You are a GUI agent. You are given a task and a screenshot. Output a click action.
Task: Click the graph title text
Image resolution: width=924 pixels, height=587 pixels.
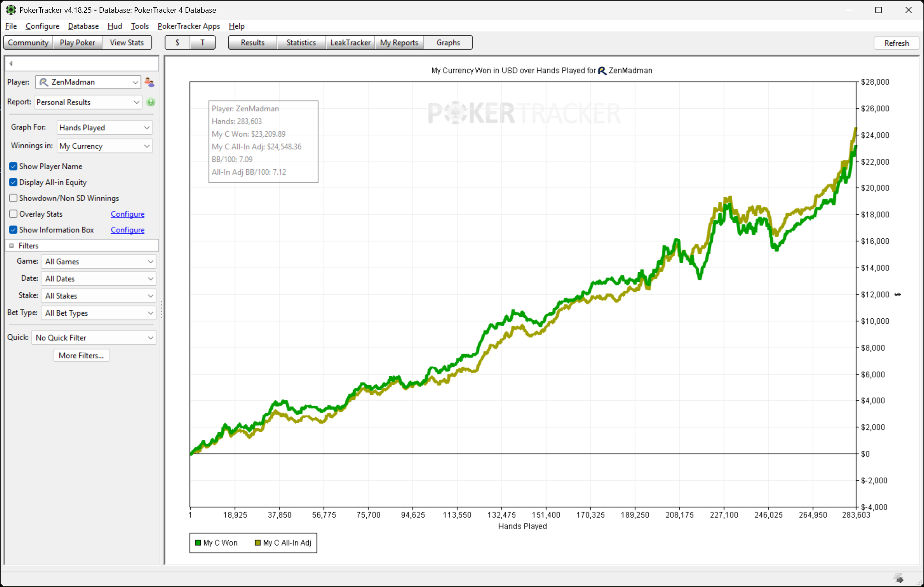coord(542,71)
